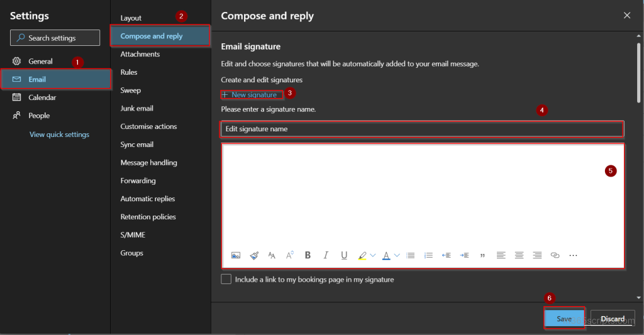Viewport: 644px width, 335px height.
Task: Toggle bold formatting in signature editor
Action: click(308, 255)
